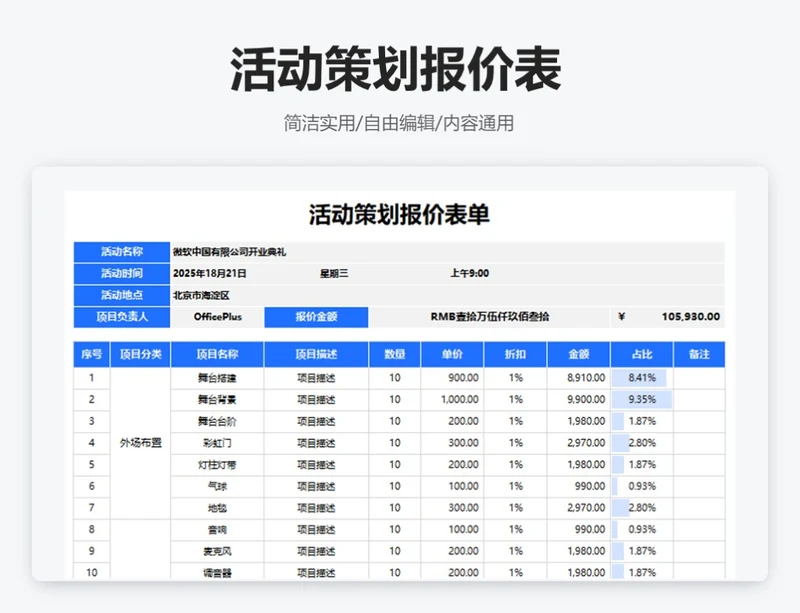800x613 pixels.
Task: Click the 990.00 amount in 音响 row
Action: [x=590, y=530]
